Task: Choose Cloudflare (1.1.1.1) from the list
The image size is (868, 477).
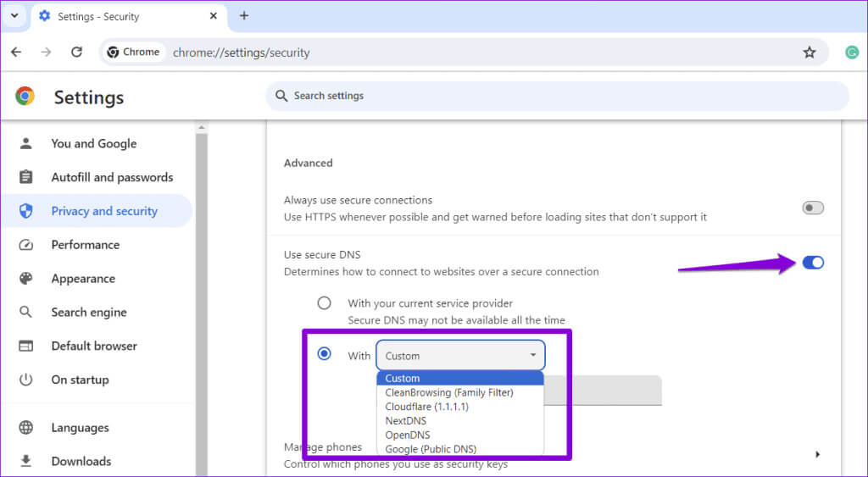Action: [426, 407]
